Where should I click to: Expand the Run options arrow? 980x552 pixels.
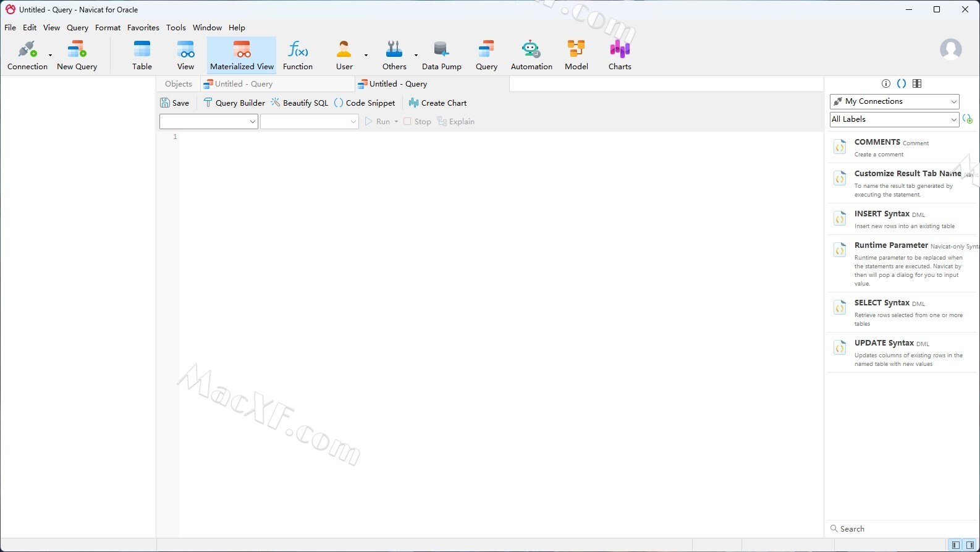(x=396, y=122)
